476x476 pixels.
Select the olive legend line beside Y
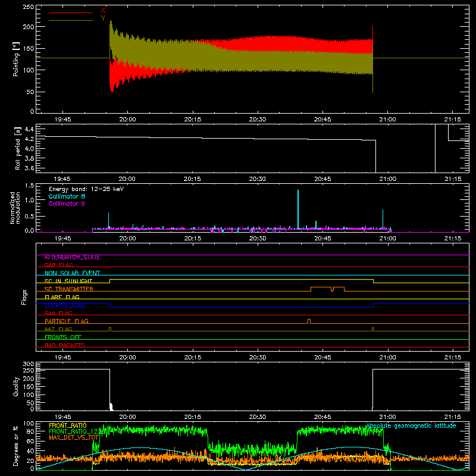pyautogui.click(x=71, y=20)
